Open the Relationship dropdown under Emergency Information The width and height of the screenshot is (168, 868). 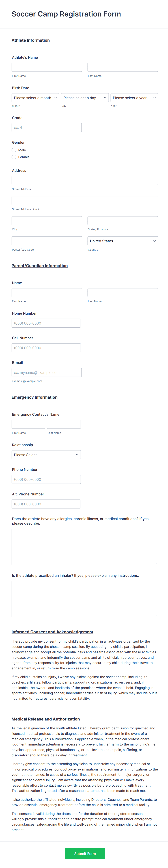tap(46, 454)
